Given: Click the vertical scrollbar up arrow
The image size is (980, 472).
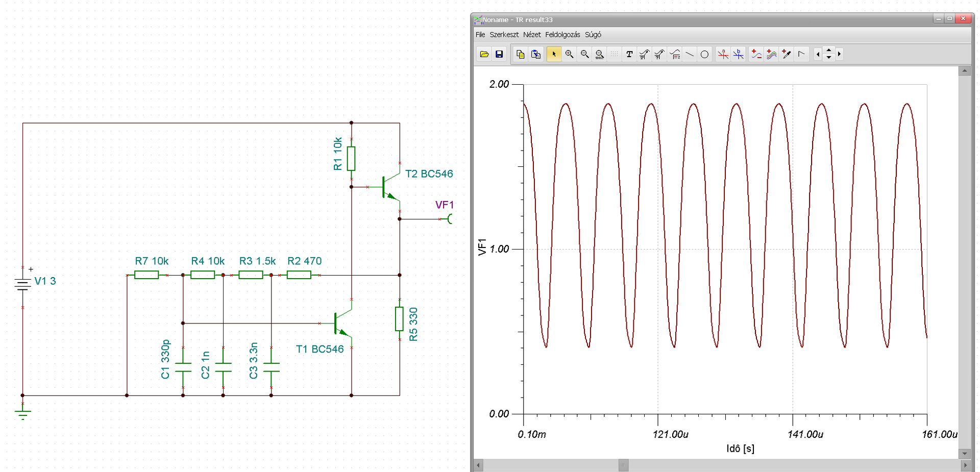Looking at the screenshot, I should point(965,71).
